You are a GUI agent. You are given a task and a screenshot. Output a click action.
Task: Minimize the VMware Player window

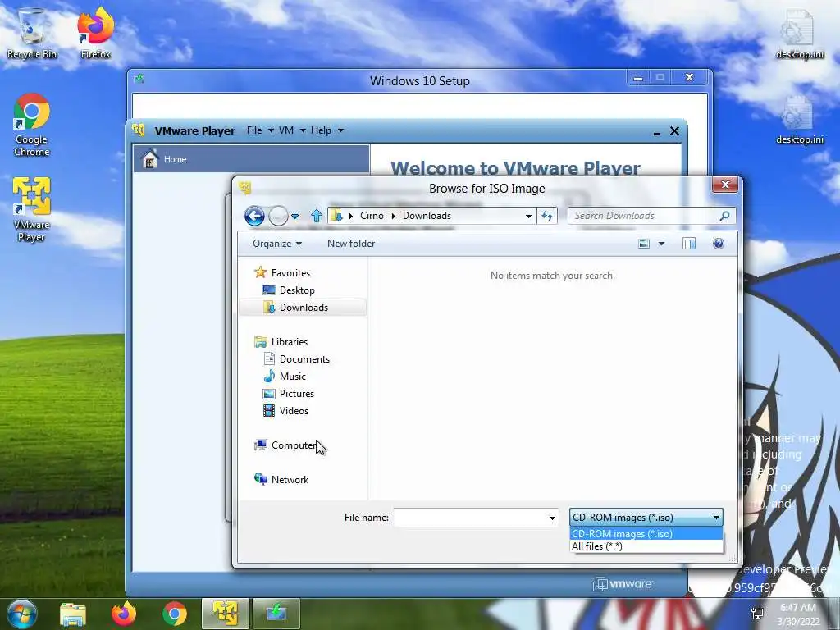tap(656, 132)
